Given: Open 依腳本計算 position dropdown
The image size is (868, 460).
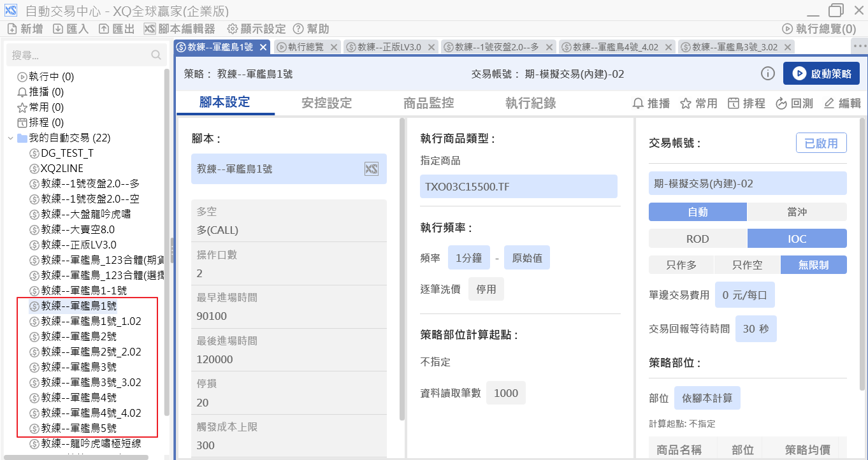Looking at the screenshot, I should 707,398.
